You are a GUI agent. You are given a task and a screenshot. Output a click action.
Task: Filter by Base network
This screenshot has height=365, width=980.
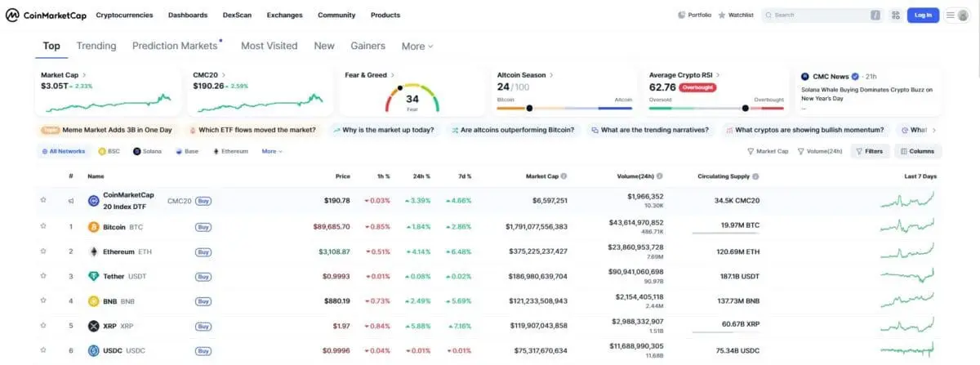coord(186,151)
